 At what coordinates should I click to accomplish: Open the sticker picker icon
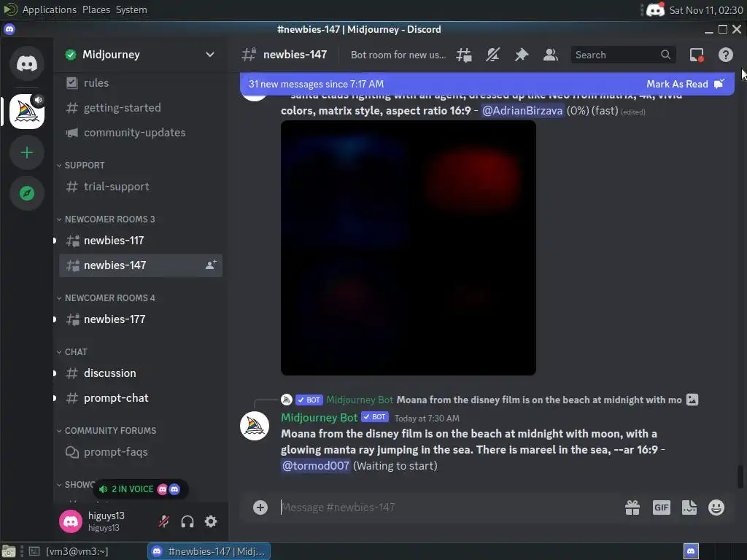click(689, 507)
